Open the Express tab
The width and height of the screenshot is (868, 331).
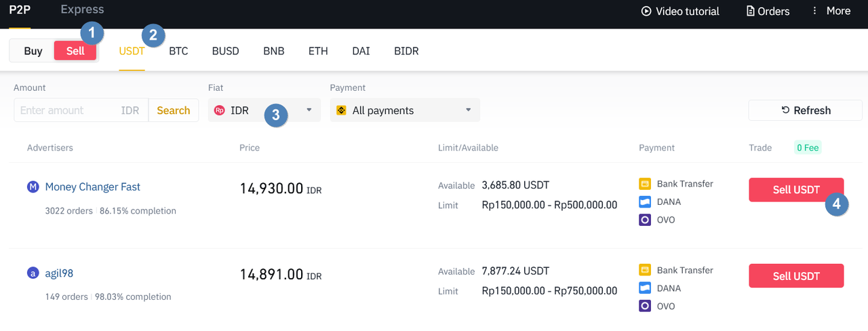pos(82,9)
